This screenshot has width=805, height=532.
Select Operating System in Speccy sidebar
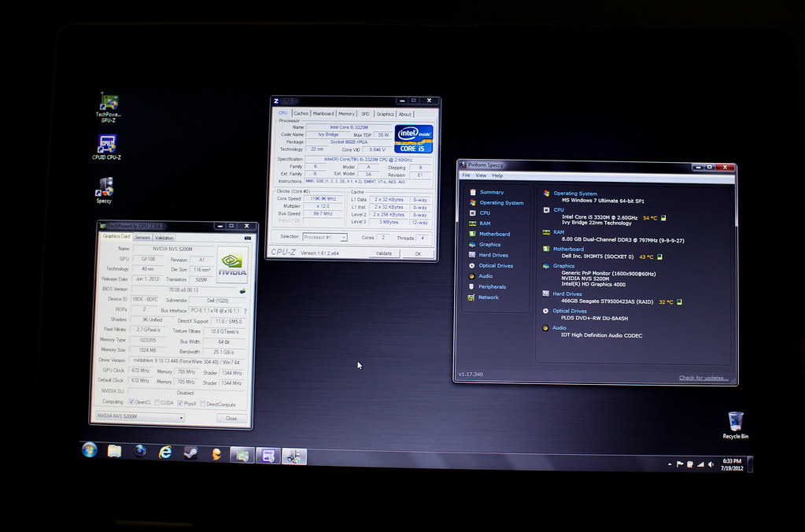click(x=501, y=203)
